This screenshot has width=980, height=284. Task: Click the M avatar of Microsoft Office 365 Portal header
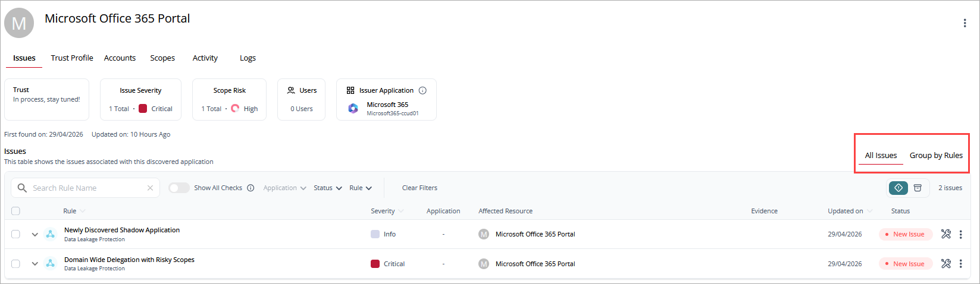click(x=19, y=23)
